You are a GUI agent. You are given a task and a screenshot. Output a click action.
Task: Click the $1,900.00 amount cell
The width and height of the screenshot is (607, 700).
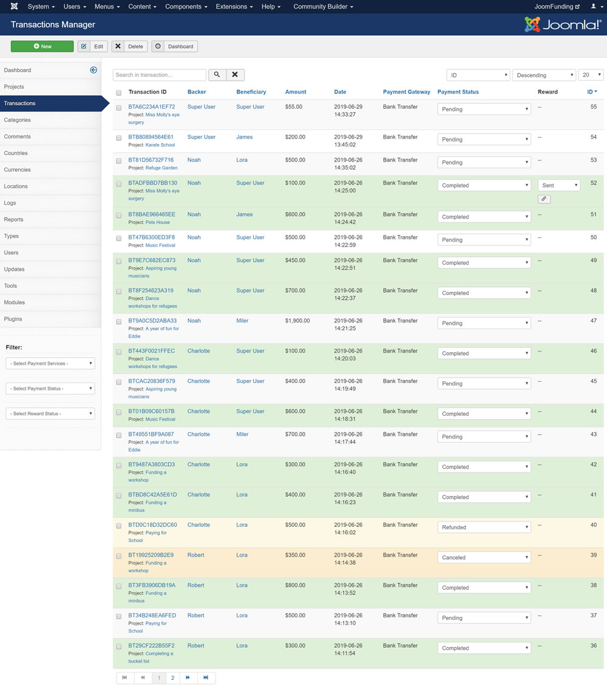tap(297, 321)
